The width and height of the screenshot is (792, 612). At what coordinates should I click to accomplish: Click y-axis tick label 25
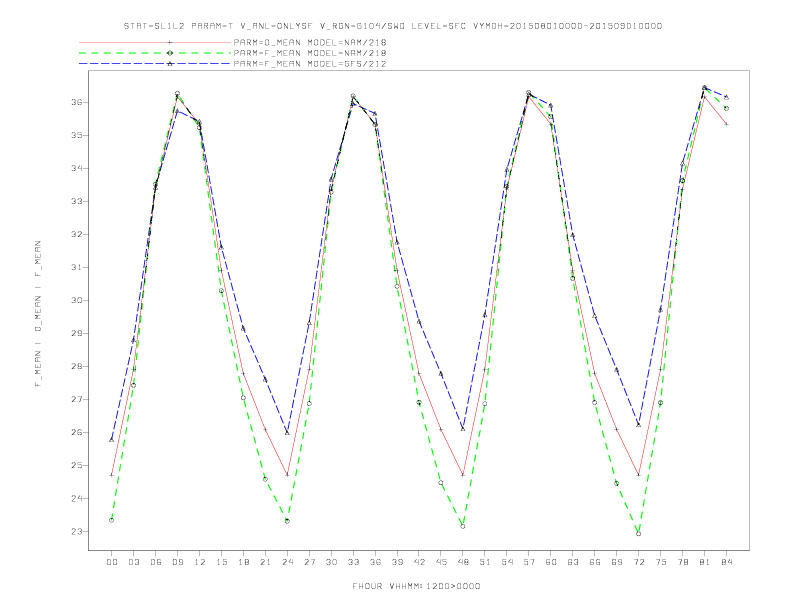[77, 466]
